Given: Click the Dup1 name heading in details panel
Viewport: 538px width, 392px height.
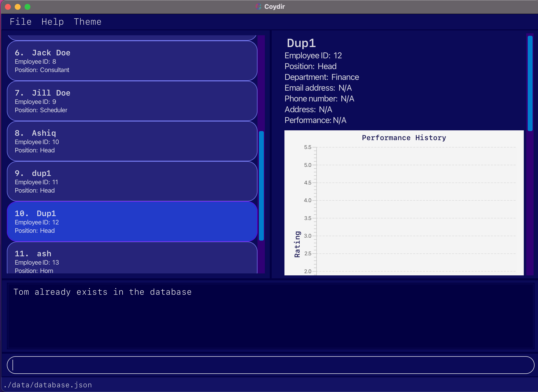Looking at the screenshot, I should (301, 43).
